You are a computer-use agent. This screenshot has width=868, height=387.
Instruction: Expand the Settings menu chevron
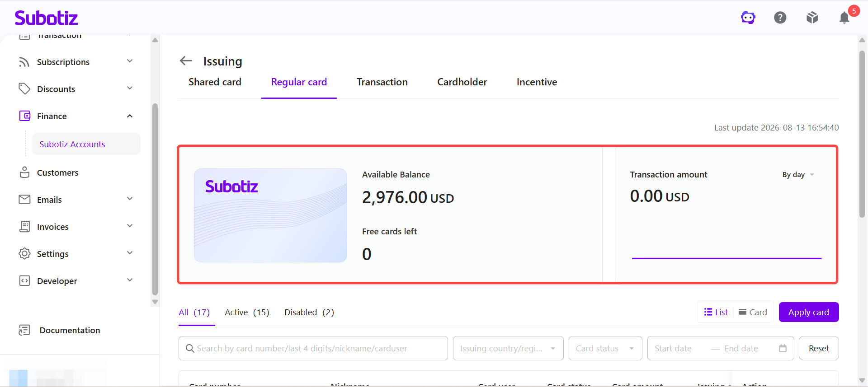tap(130, 253)
